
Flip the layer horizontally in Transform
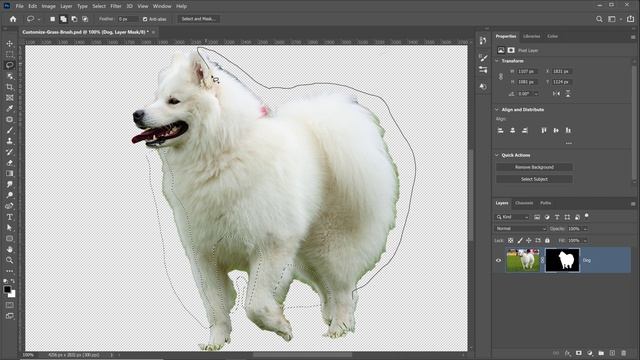point(556,93)
